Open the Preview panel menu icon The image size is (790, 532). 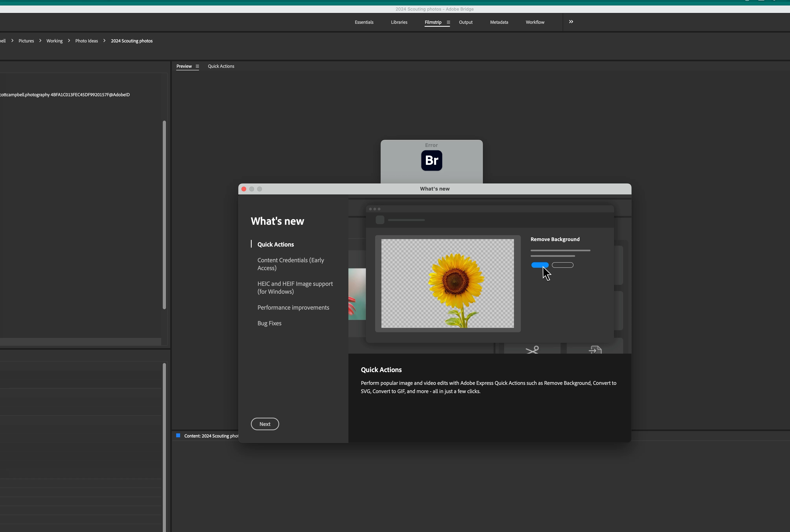coord(197,66)
